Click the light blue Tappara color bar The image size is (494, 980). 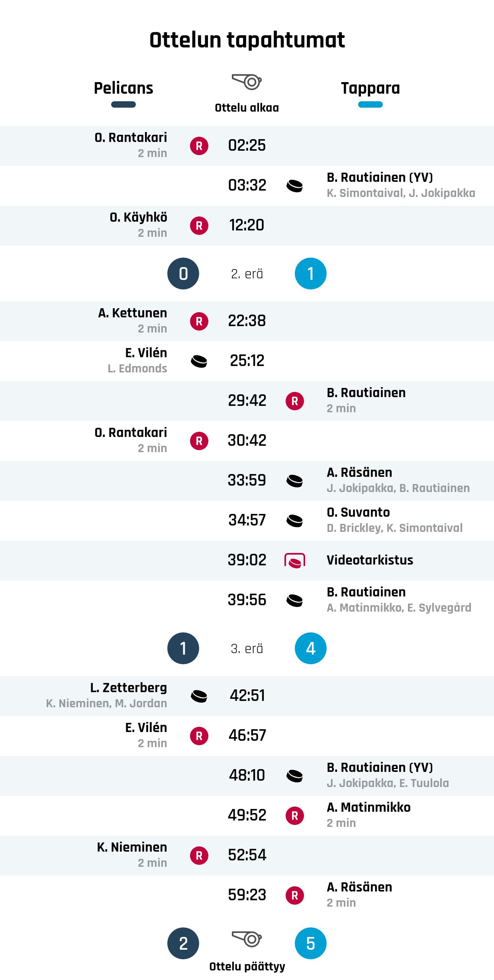pyautogui.click(x=370, y=105)
